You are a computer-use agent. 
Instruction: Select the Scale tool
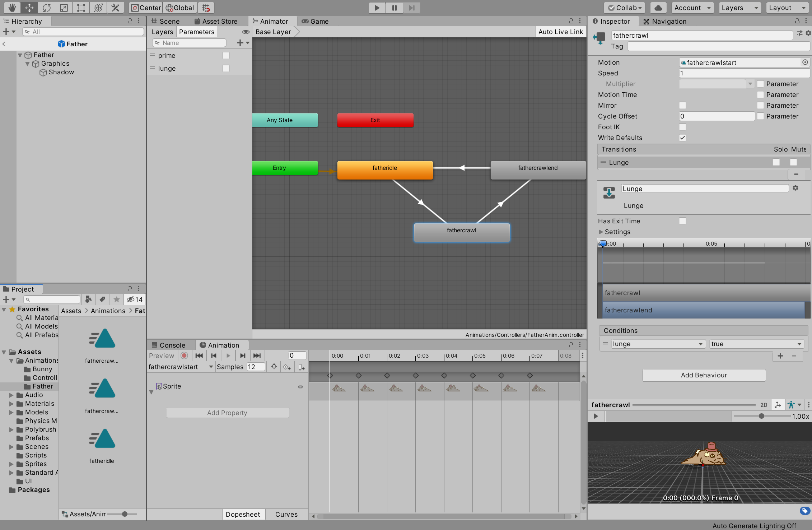pyautogui.click(x=64, y=8)
